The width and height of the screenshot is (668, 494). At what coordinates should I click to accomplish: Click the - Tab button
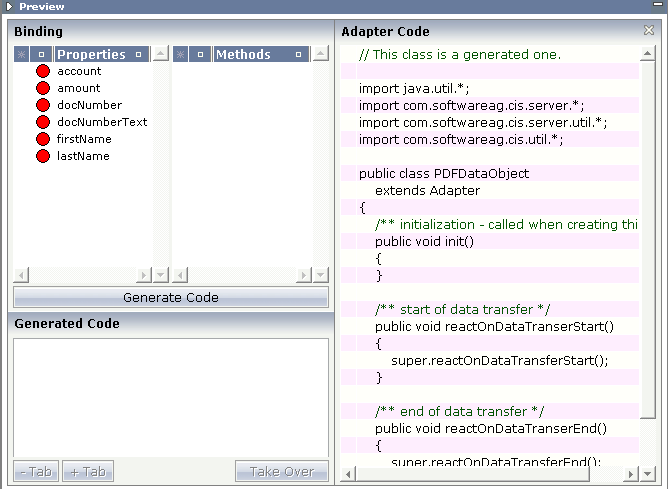tap(35, 472)
